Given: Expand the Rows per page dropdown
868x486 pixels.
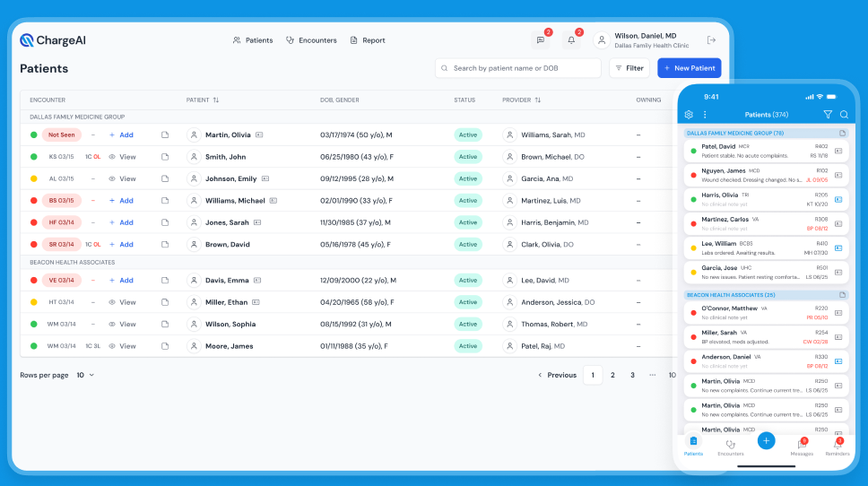Looking at the screenshot, I should tap(85, 375).
